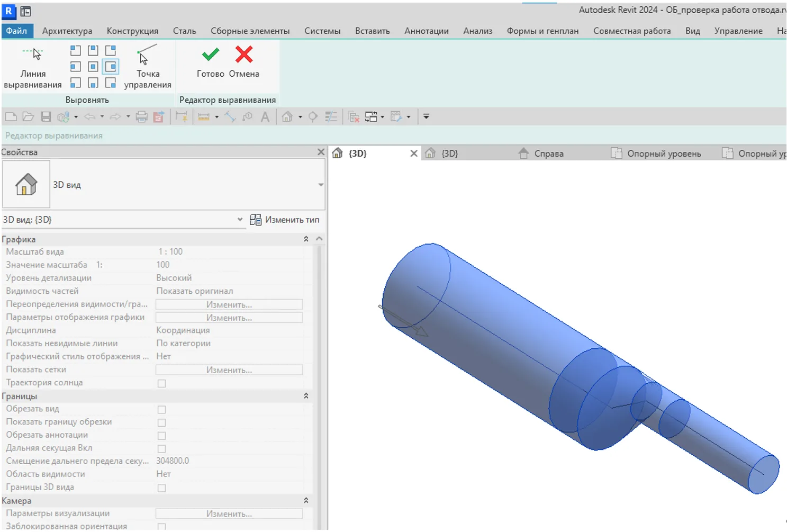Toggle Границы 3D вида checkbox
The image size is (787, 532).
[x=162, y=488]
